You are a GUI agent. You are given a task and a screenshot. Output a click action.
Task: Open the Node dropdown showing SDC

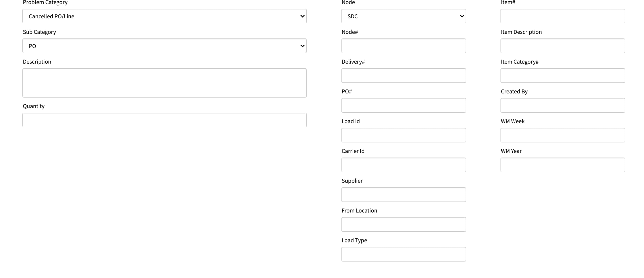coord(404,16)
